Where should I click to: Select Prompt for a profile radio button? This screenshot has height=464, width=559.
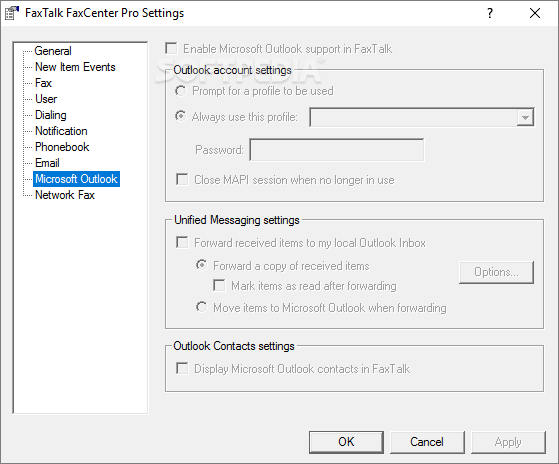click(180, 91)
